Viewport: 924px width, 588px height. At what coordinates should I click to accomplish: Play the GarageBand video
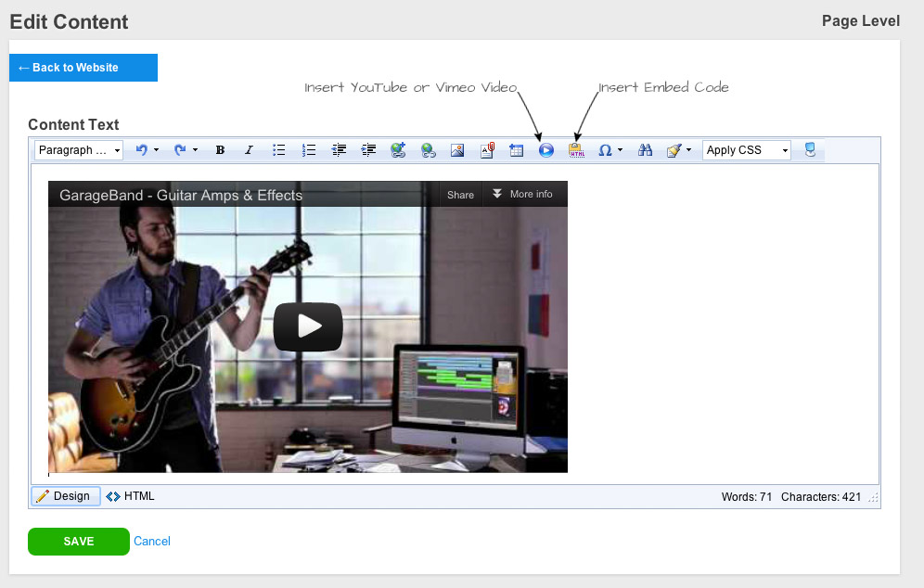click(308, 327)
